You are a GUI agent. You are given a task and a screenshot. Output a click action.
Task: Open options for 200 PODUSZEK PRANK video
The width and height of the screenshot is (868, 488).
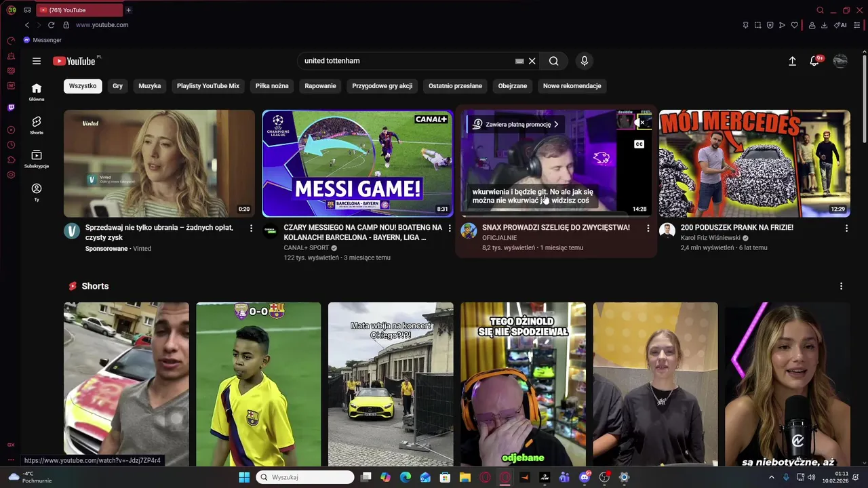(846, 228)
